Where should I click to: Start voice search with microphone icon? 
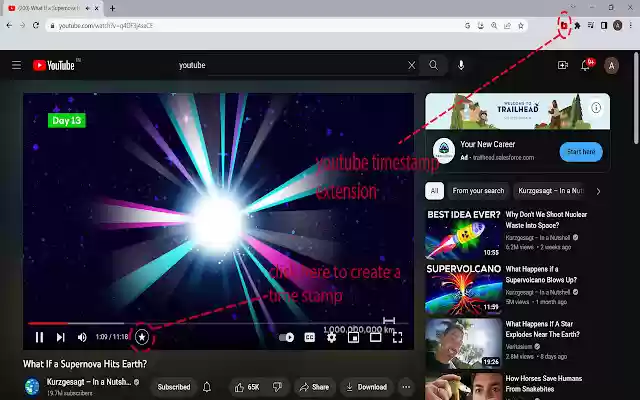[461, 65]
